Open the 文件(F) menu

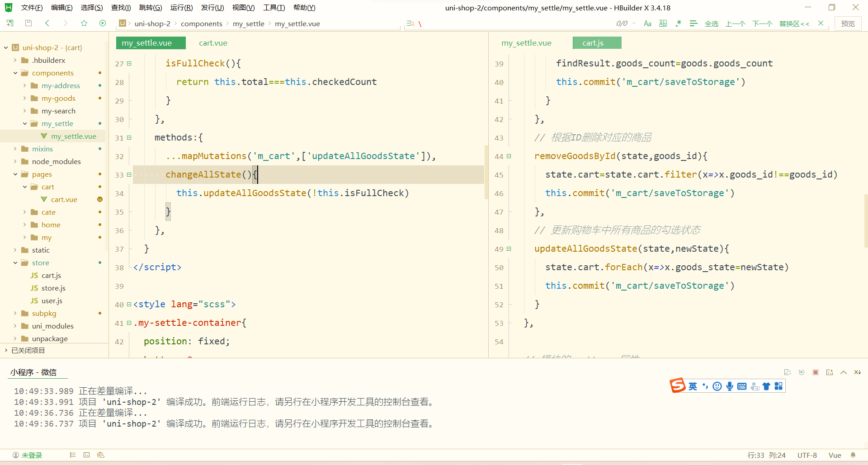[x=32, y=8]
